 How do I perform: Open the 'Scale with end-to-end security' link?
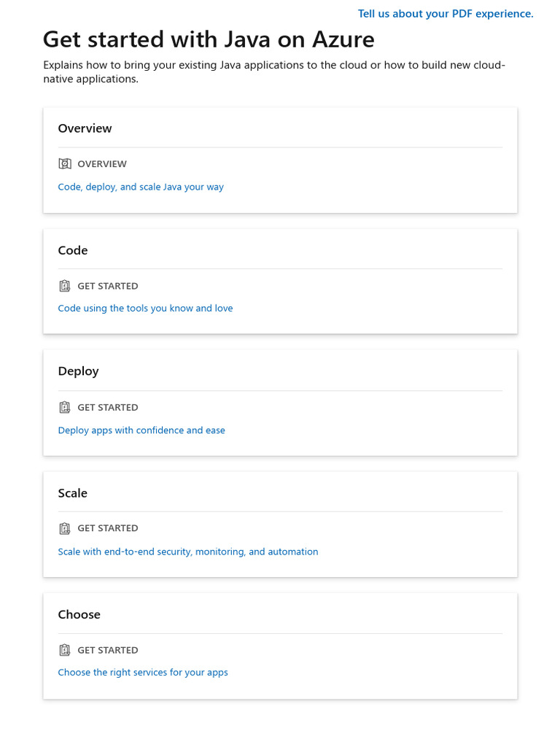[x=188, y=552]
